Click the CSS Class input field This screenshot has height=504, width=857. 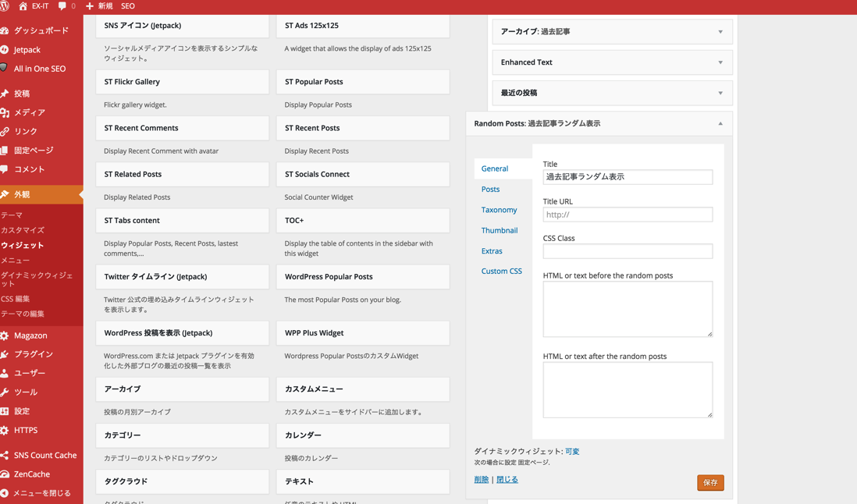click(628, 251)
